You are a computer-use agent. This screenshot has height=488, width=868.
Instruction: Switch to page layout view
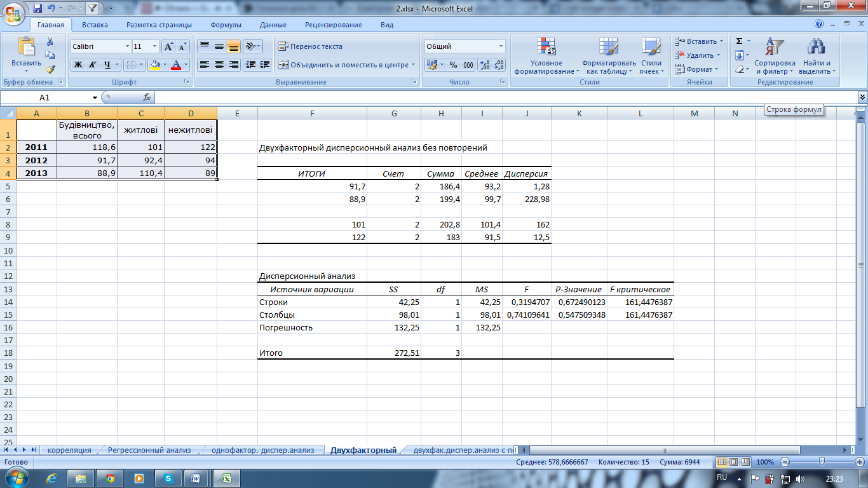(x=733, y=462)
